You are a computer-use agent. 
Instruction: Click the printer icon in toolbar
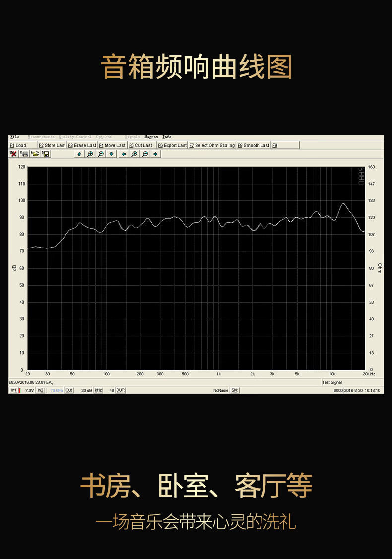point(25,154)
